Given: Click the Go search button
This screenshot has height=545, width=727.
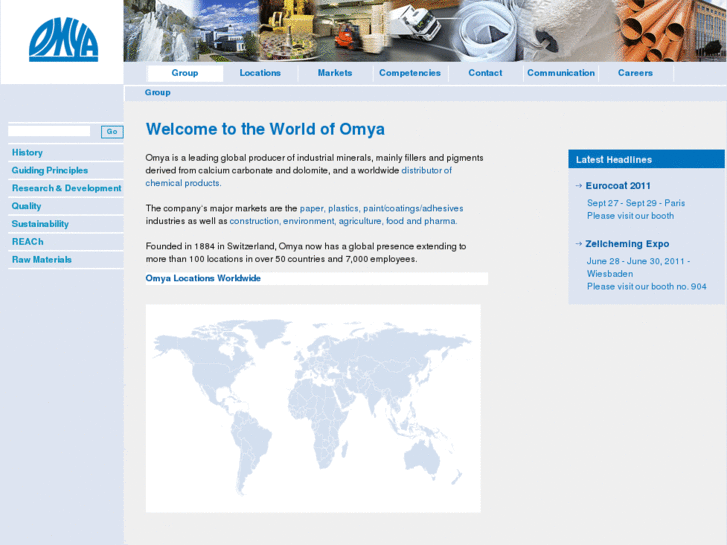Looking at the screenshot, I should tap(112, 132).
